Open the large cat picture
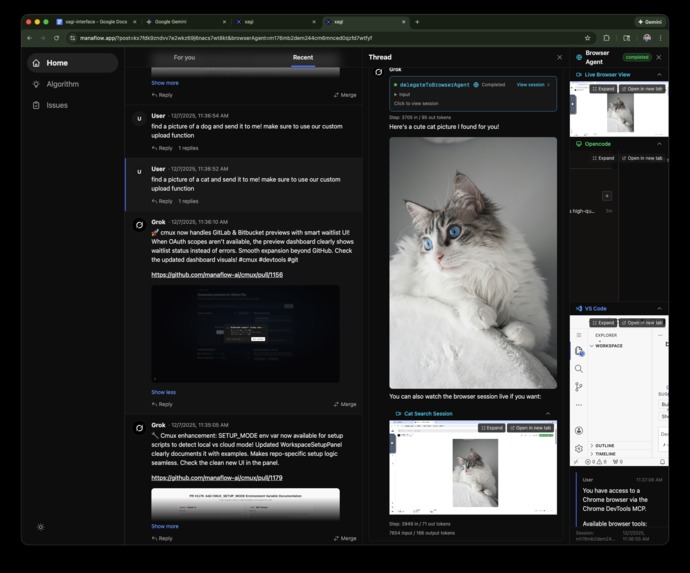690x573 pixels. click(473, 263)
